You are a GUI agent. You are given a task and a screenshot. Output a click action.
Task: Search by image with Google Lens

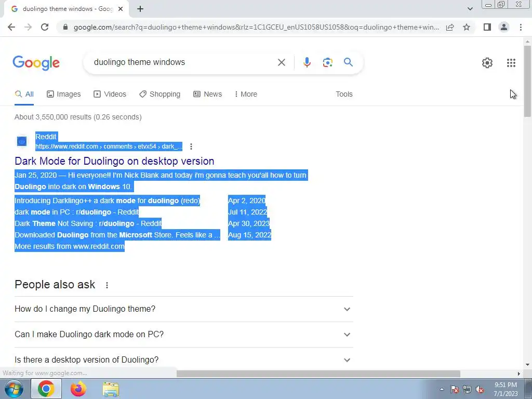click(x=327, y=62)
